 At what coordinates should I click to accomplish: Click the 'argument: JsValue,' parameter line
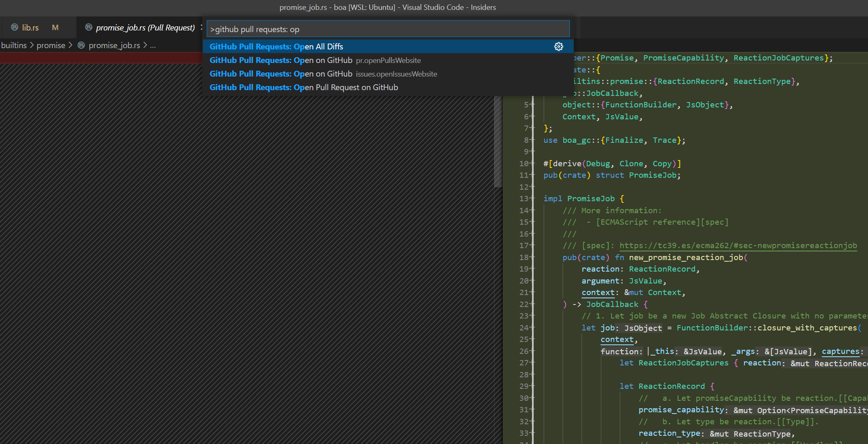tap(624, 281)
